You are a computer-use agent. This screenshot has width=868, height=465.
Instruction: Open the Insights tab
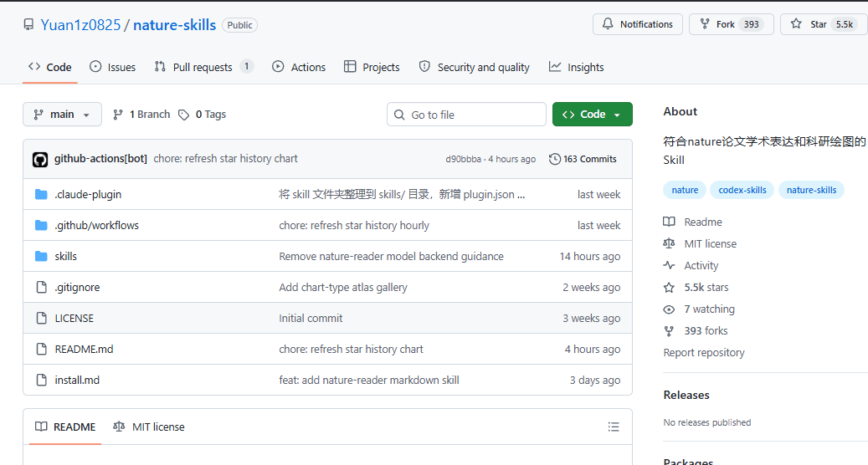tap(576, 67)
